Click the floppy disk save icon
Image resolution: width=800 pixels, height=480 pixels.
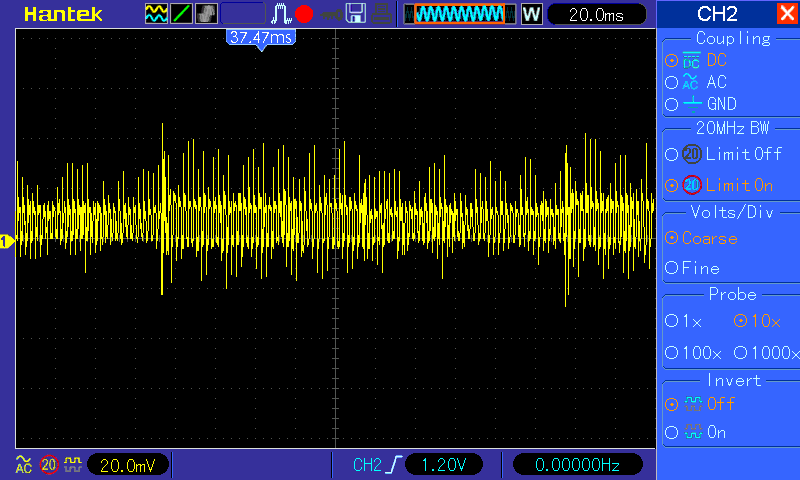(356, 14)
